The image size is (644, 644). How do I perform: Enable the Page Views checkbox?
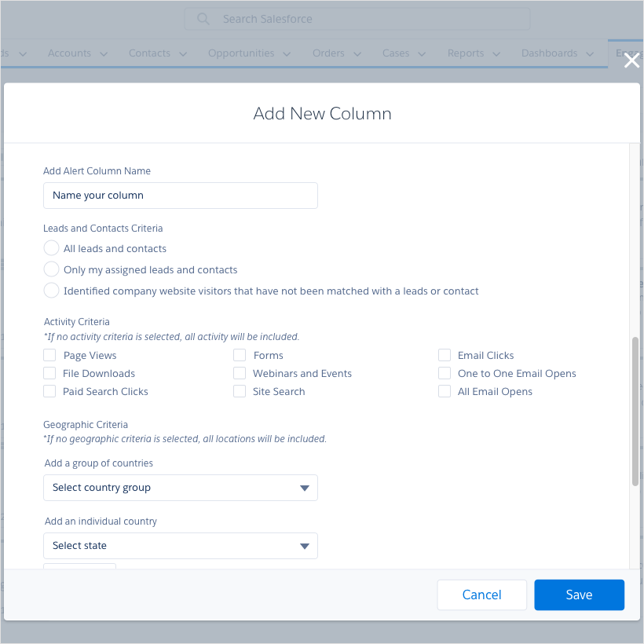click(x=48, y=355)
